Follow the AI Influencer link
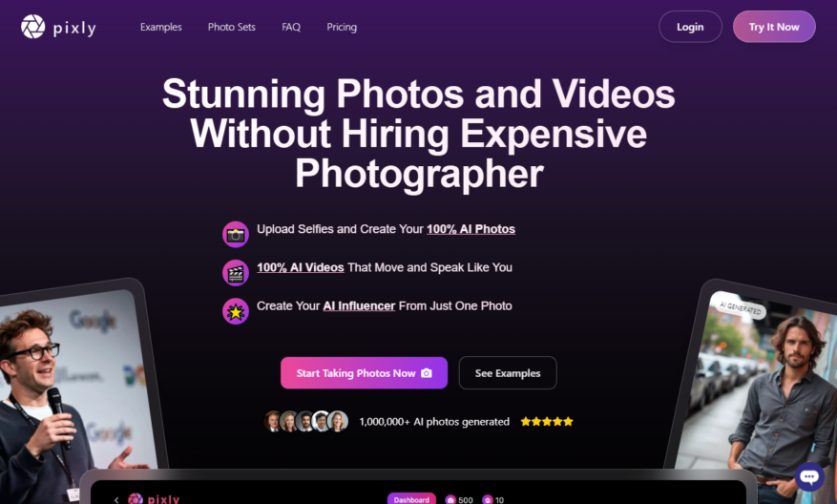This screenshot has height=504, width=837. coord(359,305)
